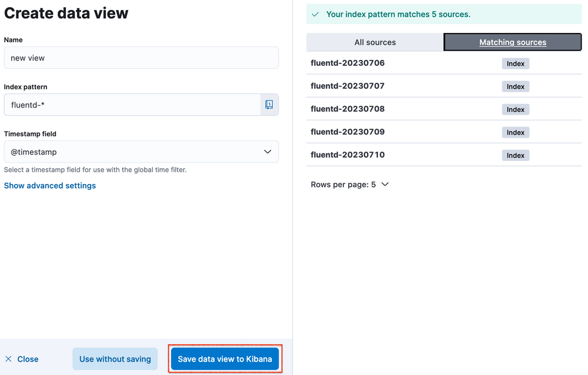Click the Index badge for fluentd-20230710
The height and width of the screenshot is (375, 588).
(515, 155)
